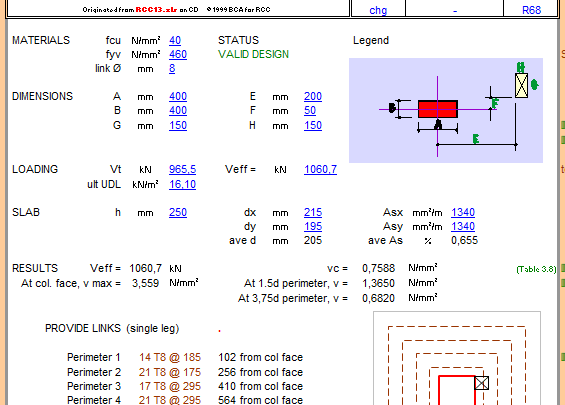Viewport: 565px width, 405px height.
Task: Select dimension F value 50
Action: coord(310,111)
